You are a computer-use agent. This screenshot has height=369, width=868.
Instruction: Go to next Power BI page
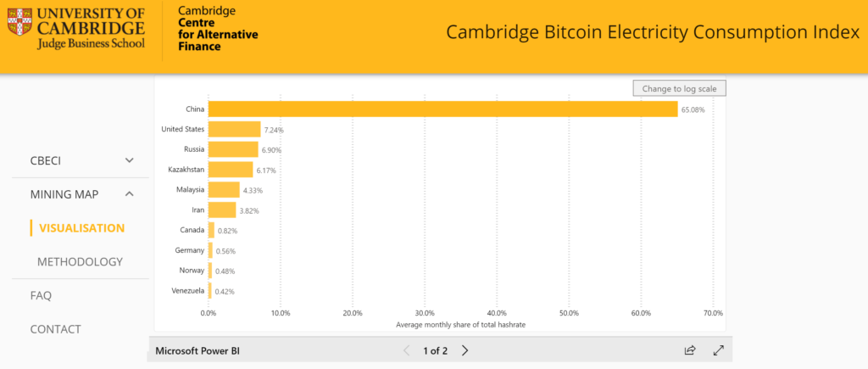coord(465,350)
